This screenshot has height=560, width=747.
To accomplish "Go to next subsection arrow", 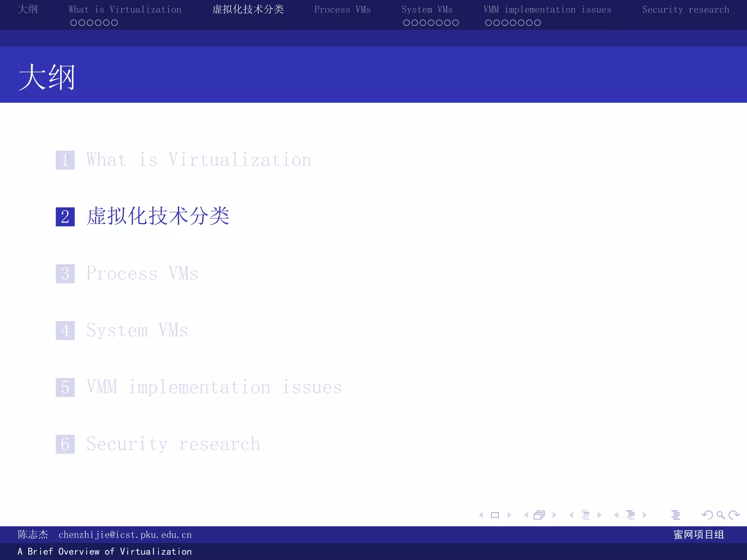I will [599, 515].
